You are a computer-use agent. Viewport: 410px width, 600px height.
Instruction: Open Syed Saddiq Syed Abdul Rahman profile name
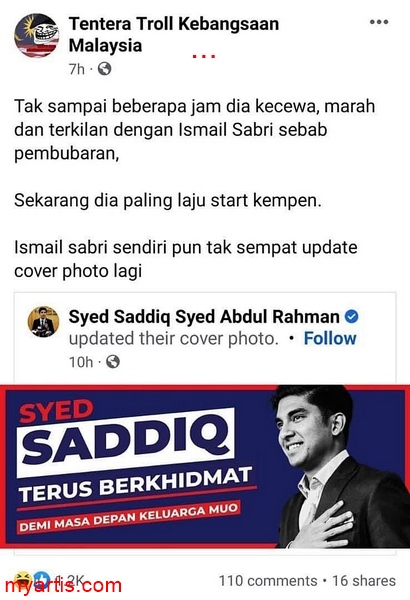click(x=204, y=317)
